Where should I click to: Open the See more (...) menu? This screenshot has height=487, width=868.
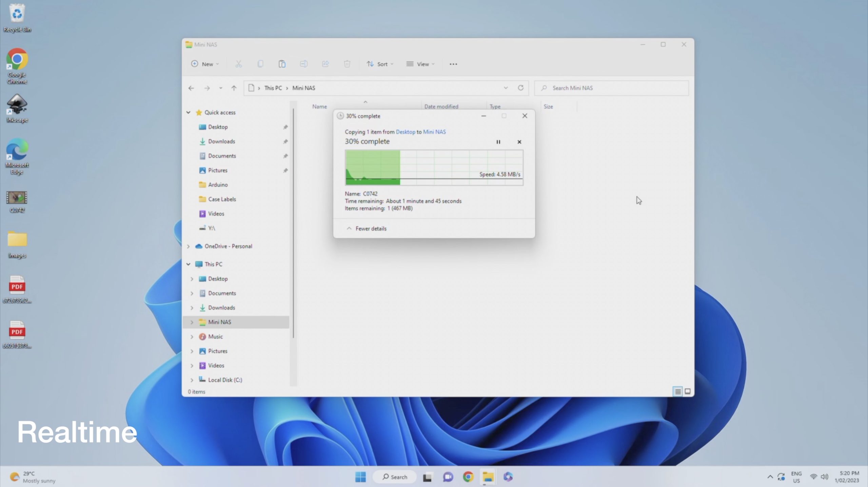453,64
